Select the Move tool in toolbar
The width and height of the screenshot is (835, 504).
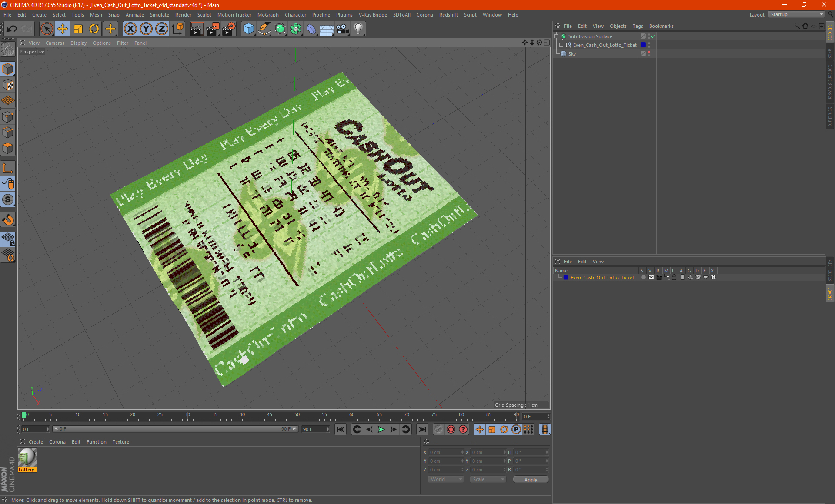pyautogui.click(x=62, y=29)
